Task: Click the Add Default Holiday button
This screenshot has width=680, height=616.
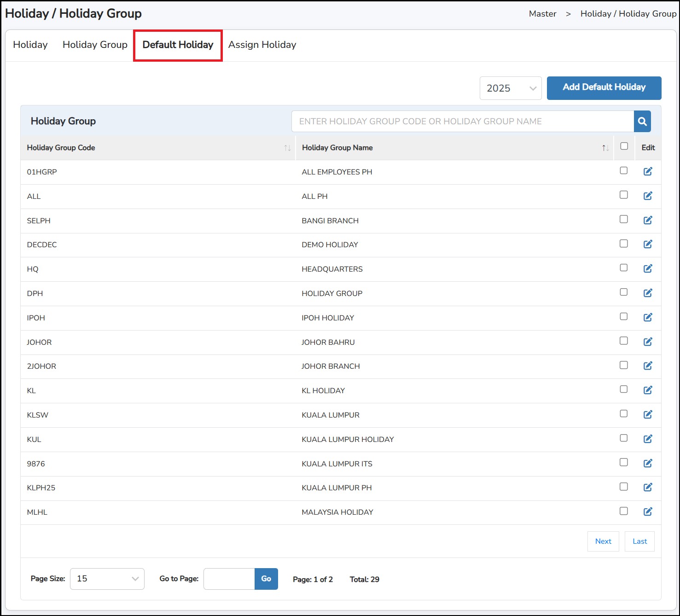Action: [x=604, y=87]
